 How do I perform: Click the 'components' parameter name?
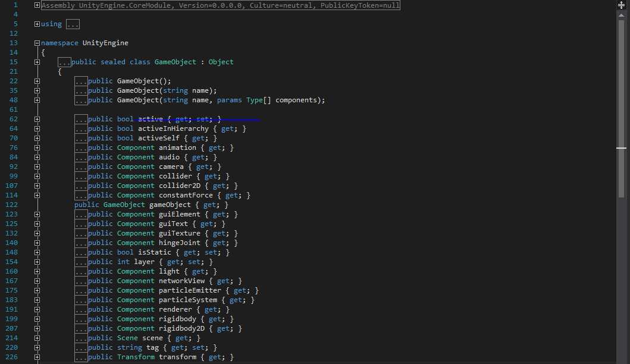point(297,100)
